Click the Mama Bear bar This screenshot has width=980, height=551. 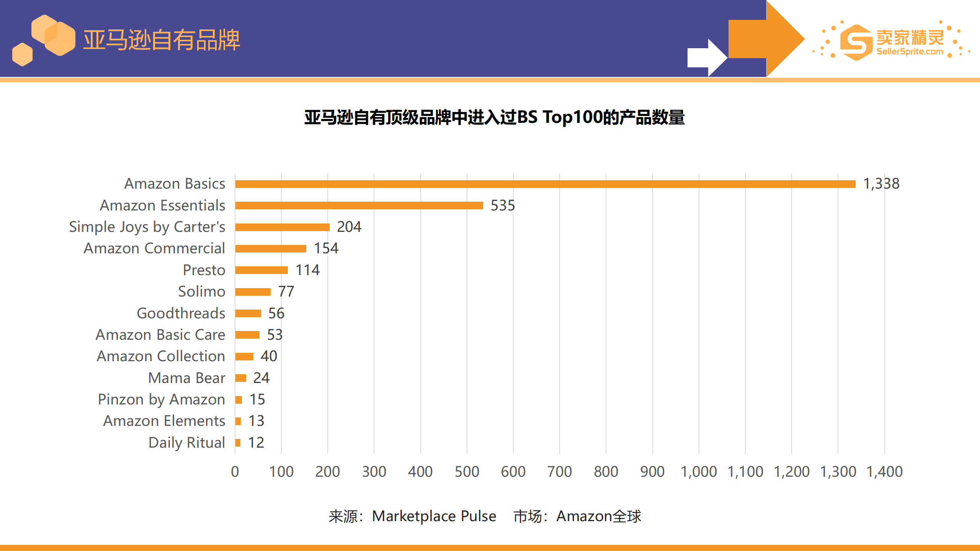(240, 378)
